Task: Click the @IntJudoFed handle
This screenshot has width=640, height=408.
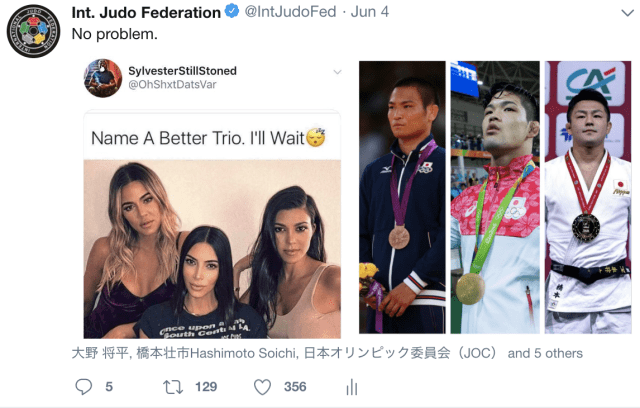Action: (291, 12)
